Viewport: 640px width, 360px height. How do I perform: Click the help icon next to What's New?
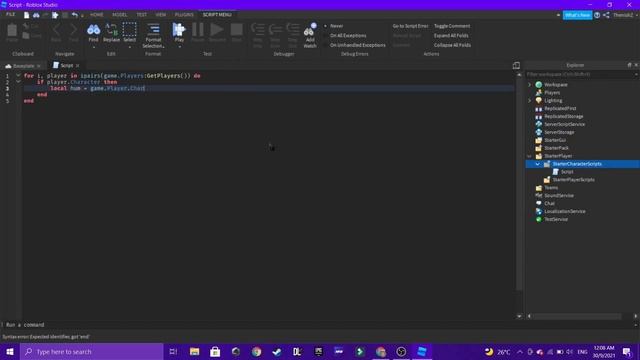tap(597, 15)
